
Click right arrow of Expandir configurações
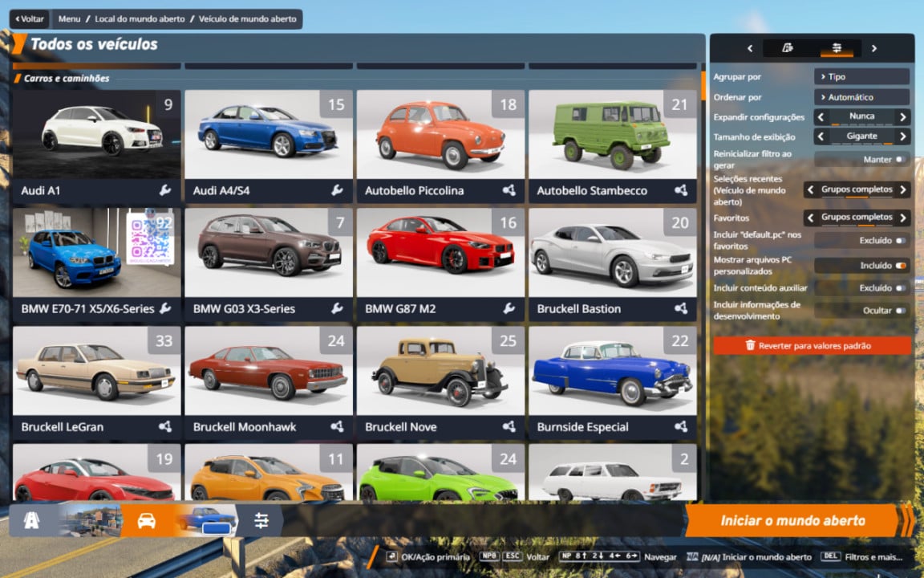pyautogui.click(x=903, y=116)
